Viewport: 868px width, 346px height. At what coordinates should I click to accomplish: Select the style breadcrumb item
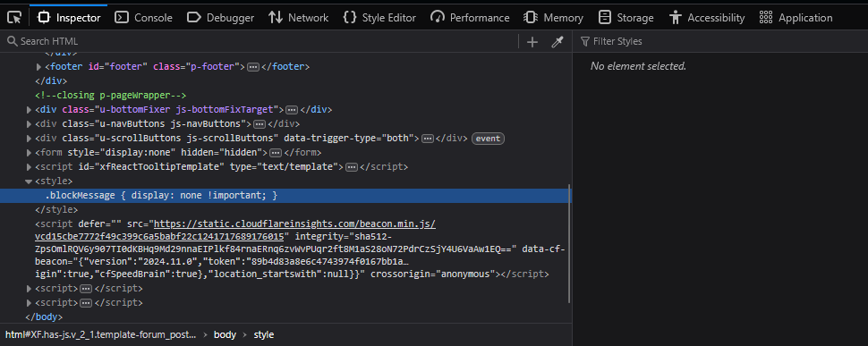click(x=263, y=334)
